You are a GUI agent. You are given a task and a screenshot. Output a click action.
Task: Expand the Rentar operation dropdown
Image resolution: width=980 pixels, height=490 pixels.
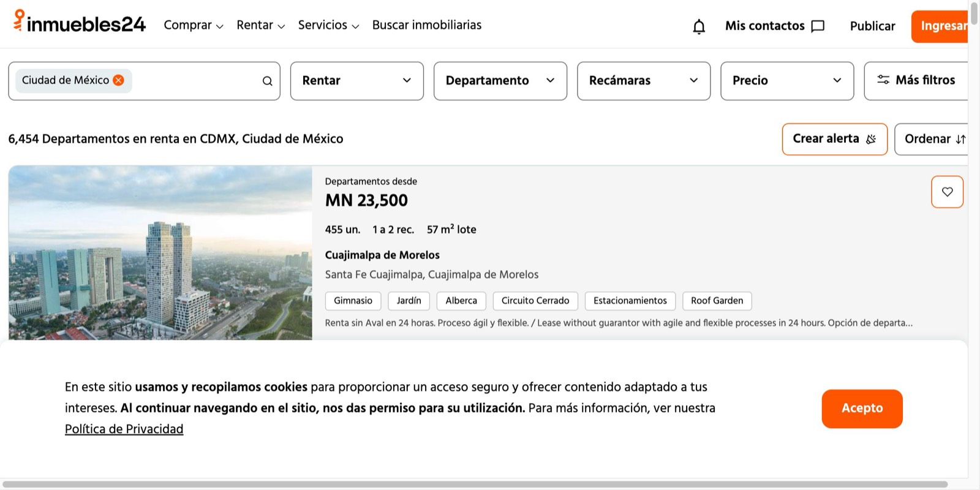[356, 81]
